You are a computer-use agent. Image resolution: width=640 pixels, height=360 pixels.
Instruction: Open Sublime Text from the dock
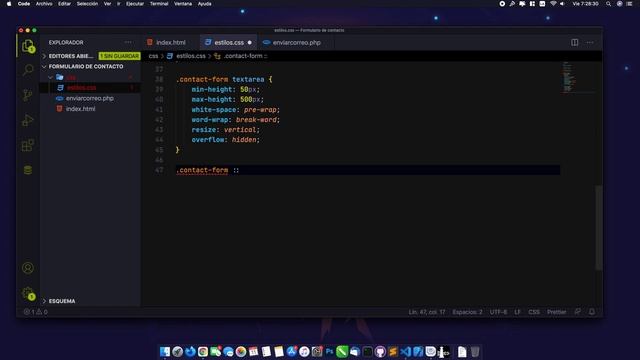click(x=393, y=351)
